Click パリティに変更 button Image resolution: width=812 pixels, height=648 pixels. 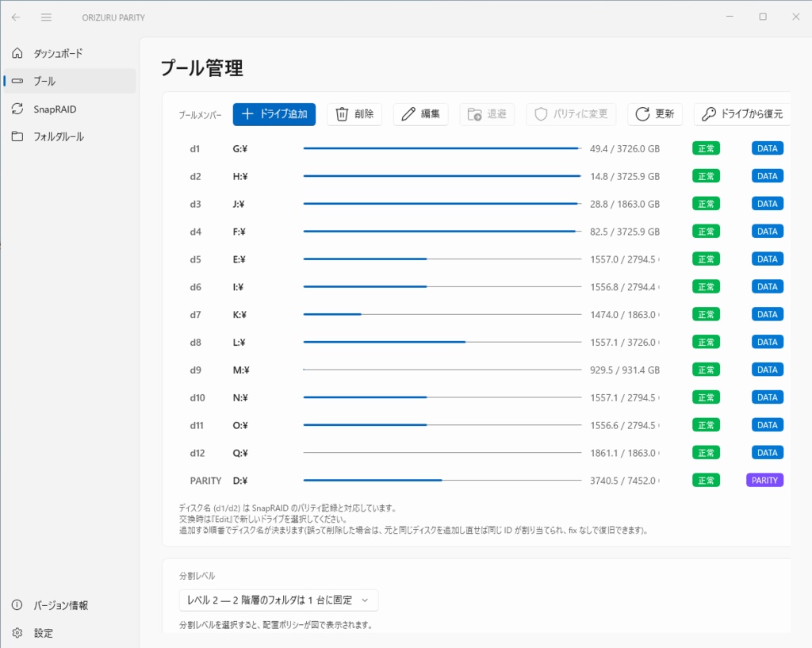[x=571, y=114]
